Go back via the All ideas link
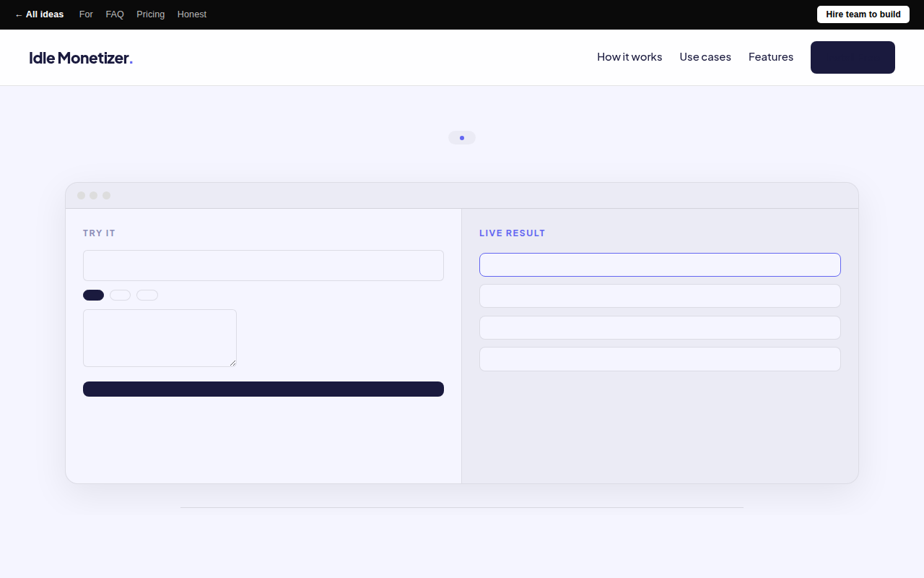The image size is (924, 578). 39,14
